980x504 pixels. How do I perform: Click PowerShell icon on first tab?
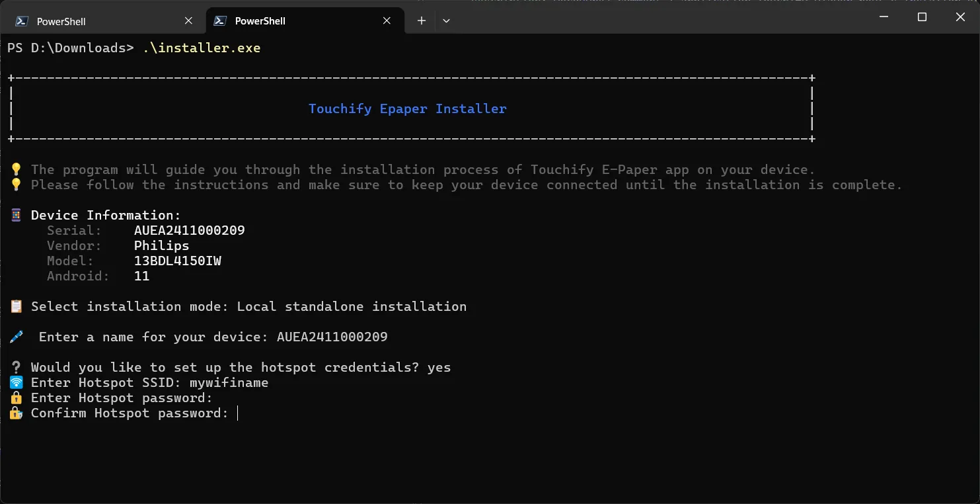coord(22,21)
